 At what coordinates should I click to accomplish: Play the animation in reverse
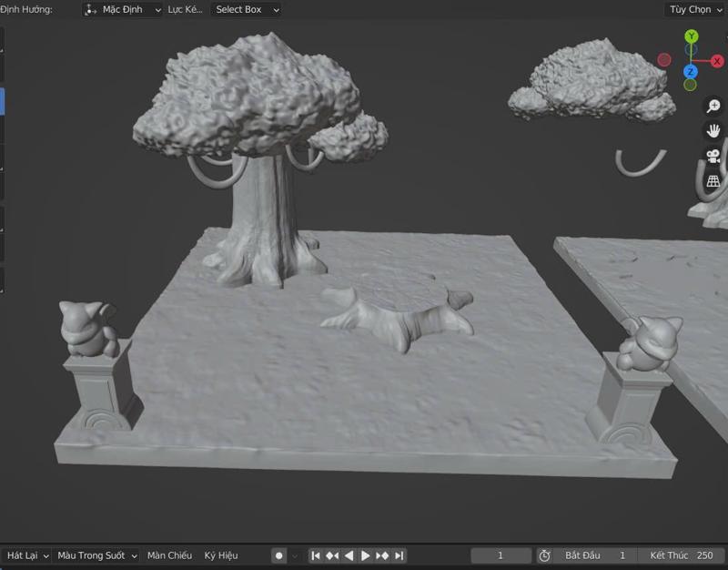pyautogui.click(x=349, y=555)
